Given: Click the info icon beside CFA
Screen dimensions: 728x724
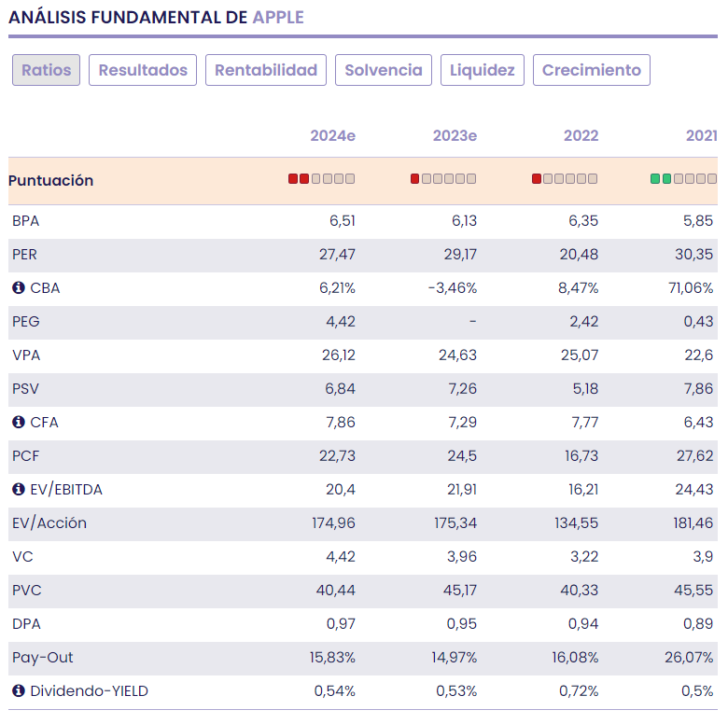Looking at the screenshot, I should coord(18,423).
